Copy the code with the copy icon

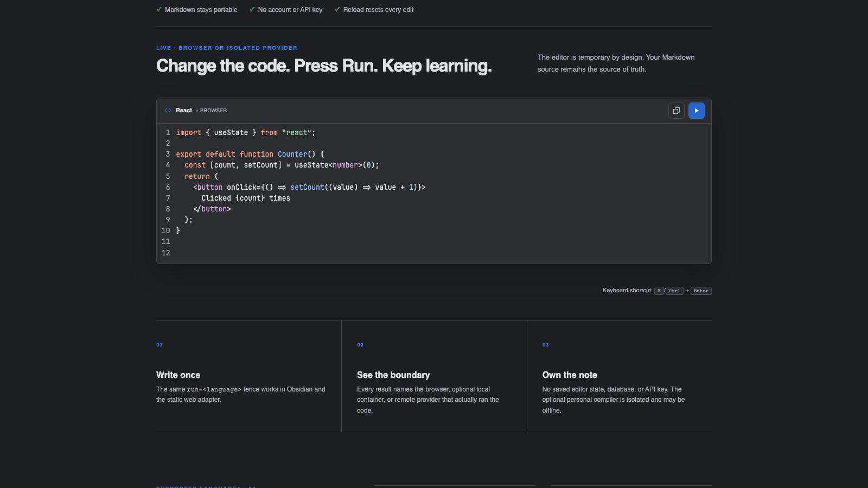[x=676, y=111]
